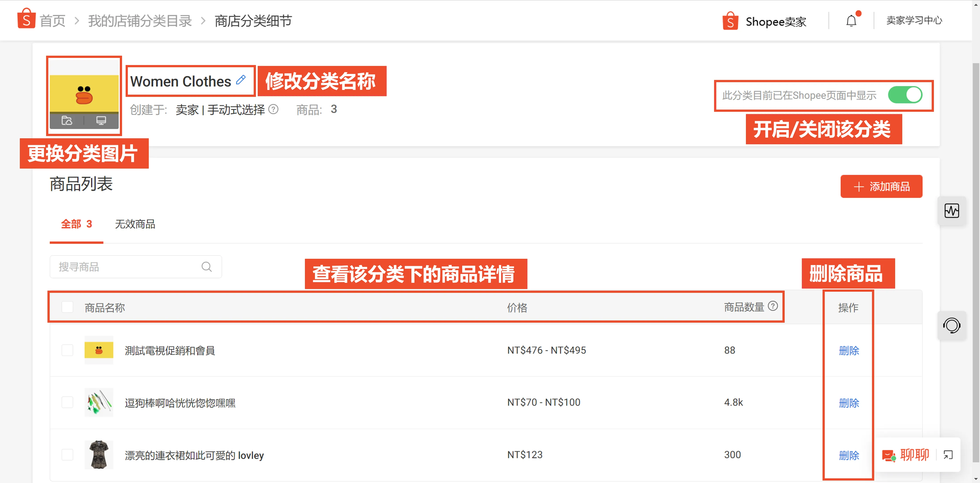The width and height of the screenshot is (980, 483).
Task: Click the monitor icon on the category image
Action: (100, 120)
